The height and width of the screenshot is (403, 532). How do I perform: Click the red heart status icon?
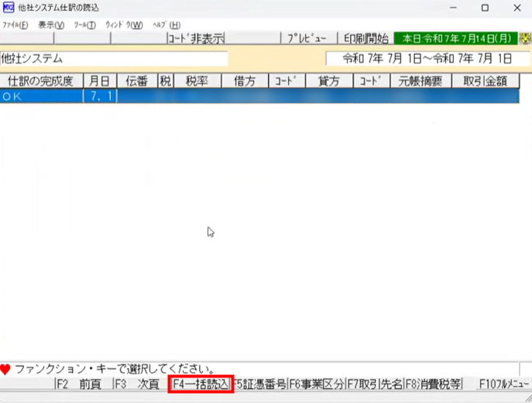pyautogui.click(x=6, y=370)
